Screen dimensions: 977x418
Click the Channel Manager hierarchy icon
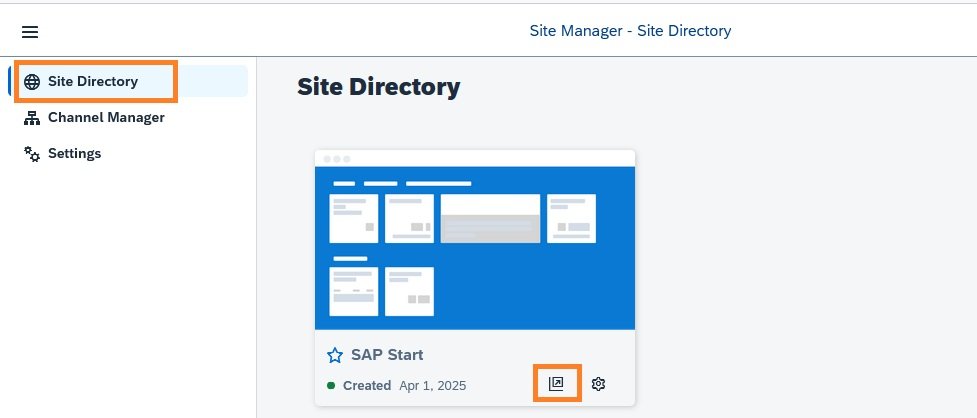[x=32, y=118]
